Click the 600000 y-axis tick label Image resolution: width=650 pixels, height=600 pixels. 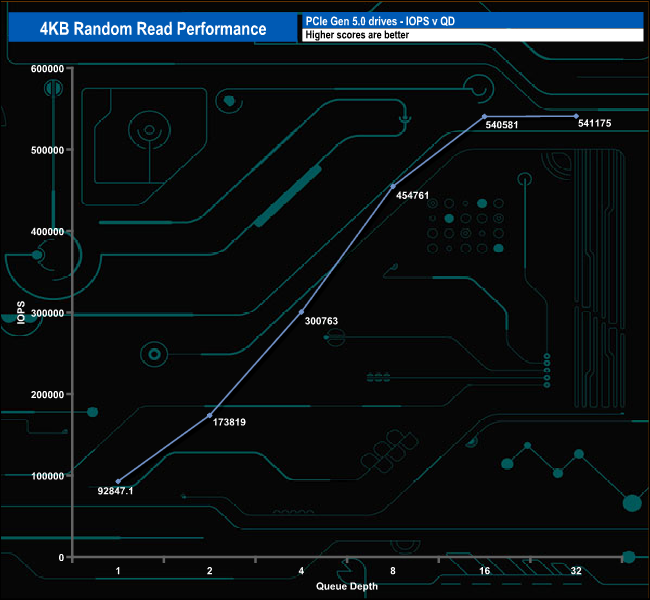click(x=48, y=68)
